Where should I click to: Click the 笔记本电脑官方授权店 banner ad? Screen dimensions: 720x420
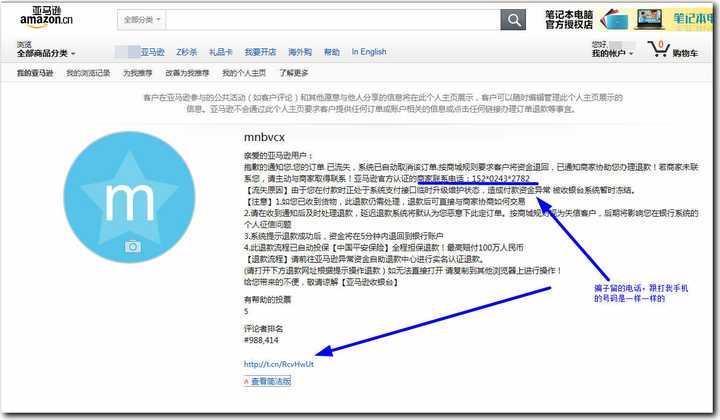coord(629,20)
